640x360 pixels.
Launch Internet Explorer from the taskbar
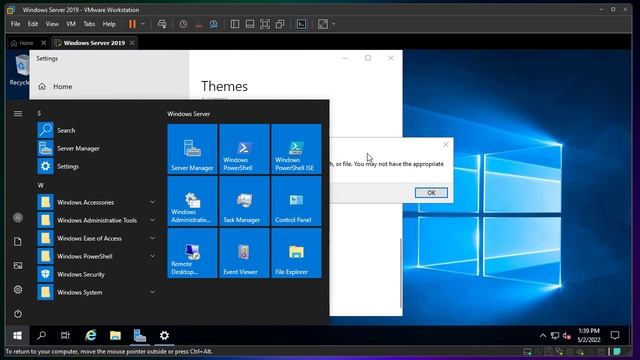click(x=91, y=336)
